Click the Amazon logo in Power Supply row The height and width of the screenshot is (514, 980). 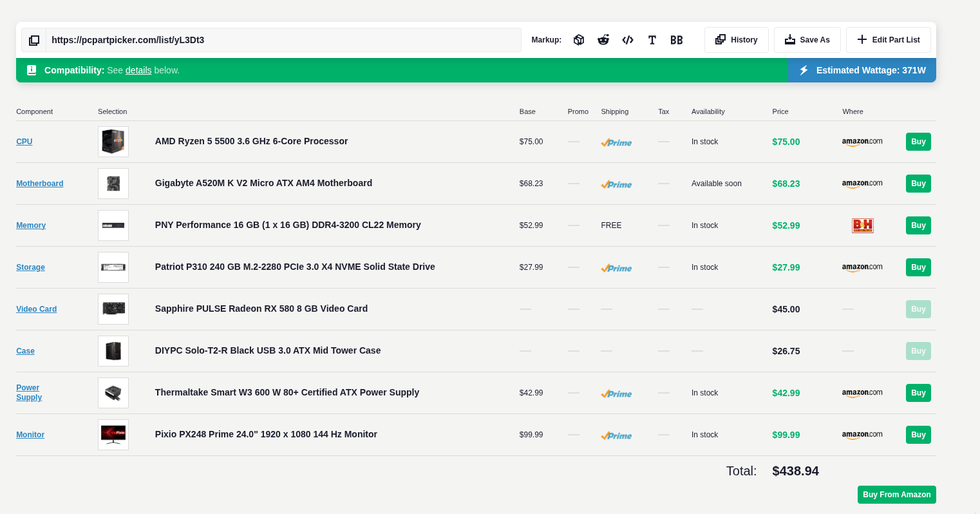[862, 393]
